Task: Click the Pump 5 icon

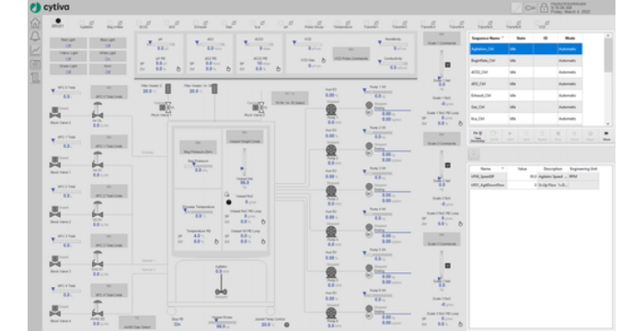Action: (x=331, y=272)
